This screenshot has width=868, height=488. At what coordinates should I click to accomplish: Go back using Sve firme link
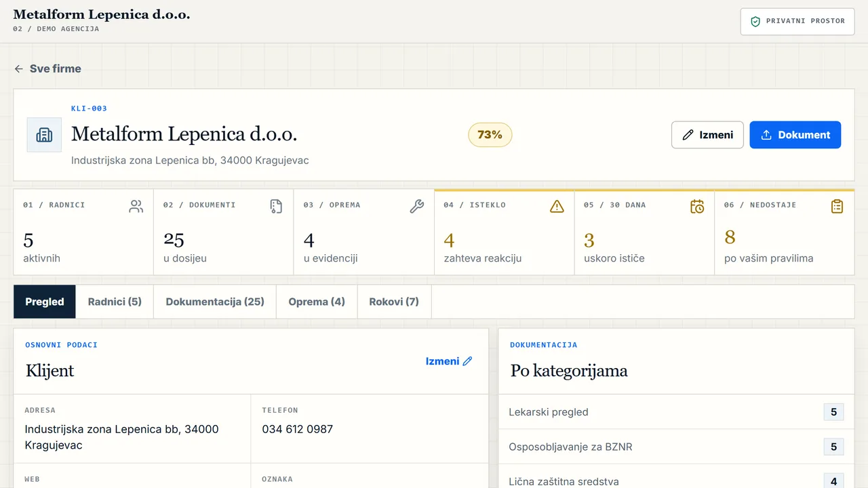coord(47,68)
